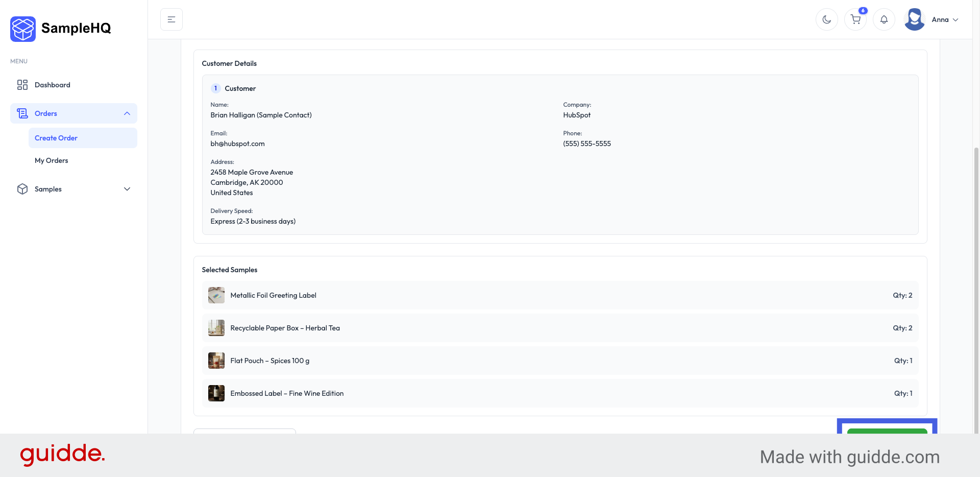Click Qty: 1 on Flat Pouch row

903,361
